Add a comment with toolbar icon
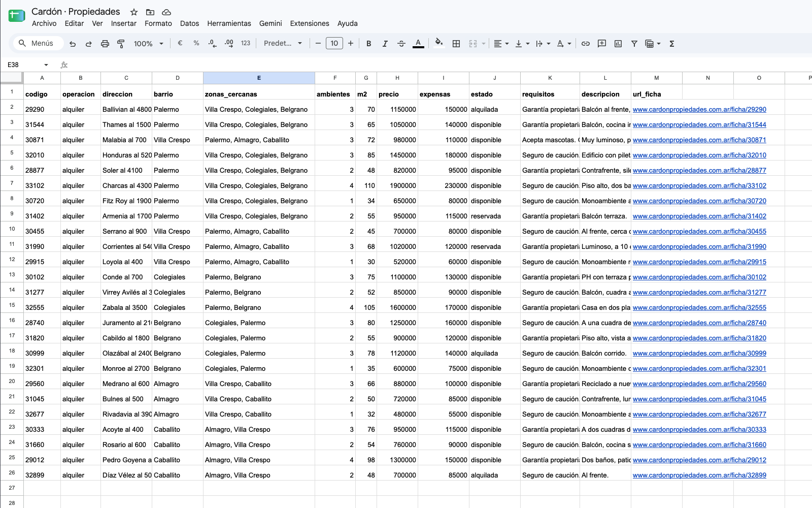The height and width of the screenshot is (508, 812). [x=602, y=44]
